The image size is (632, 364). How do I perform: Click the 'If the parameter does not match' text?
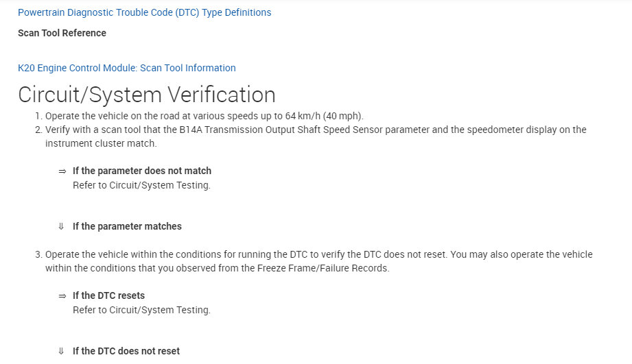point(142,171)
